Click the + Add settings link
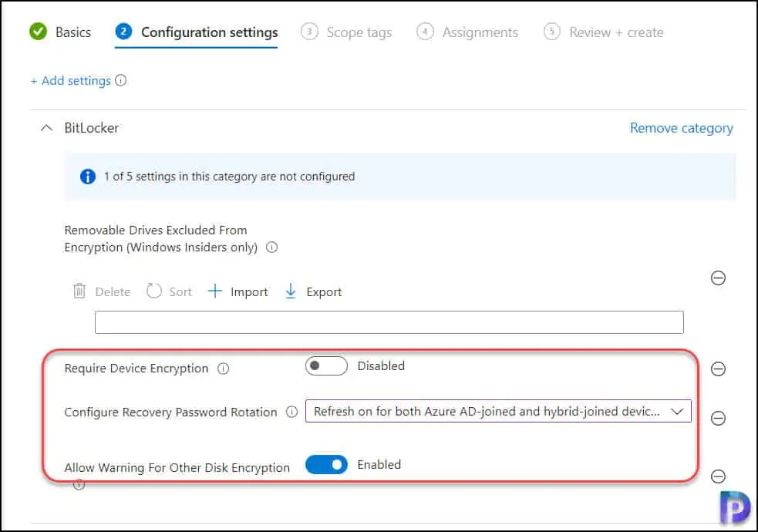 (x=71, y=81)
